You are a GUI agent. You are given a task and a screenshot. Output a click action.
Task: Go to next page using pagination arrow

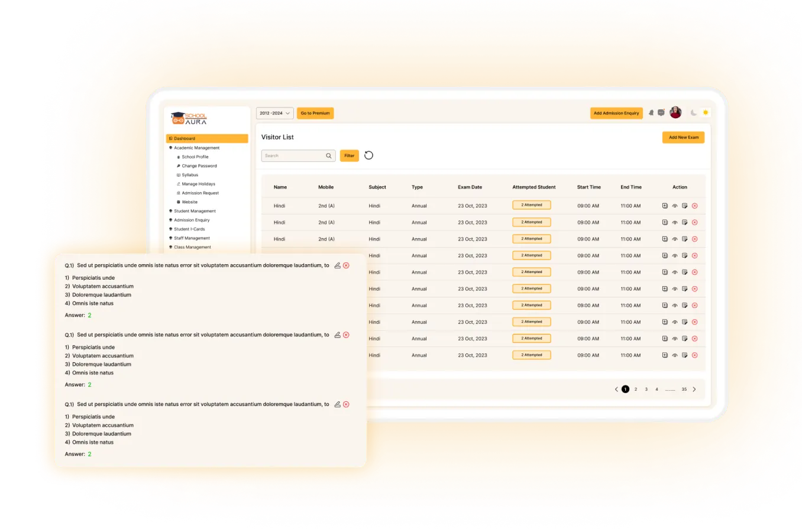point(694,389)
